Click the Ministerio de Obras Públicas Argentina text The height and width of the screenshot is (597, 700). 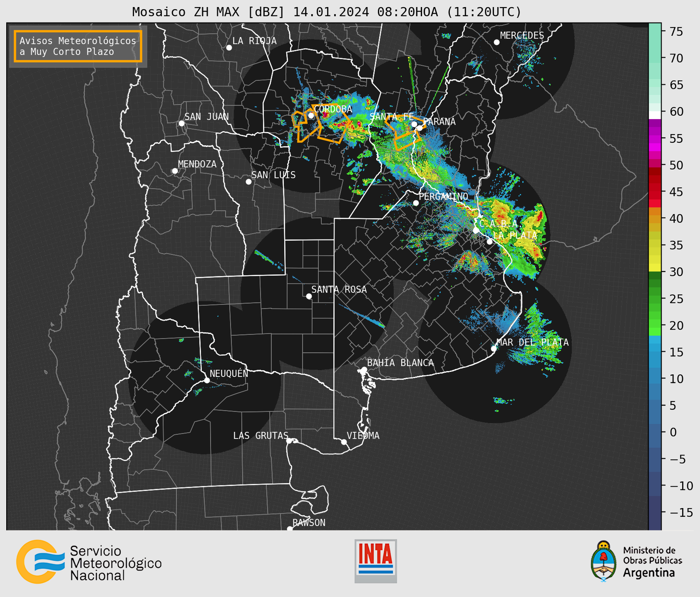[x=652, y=562]
